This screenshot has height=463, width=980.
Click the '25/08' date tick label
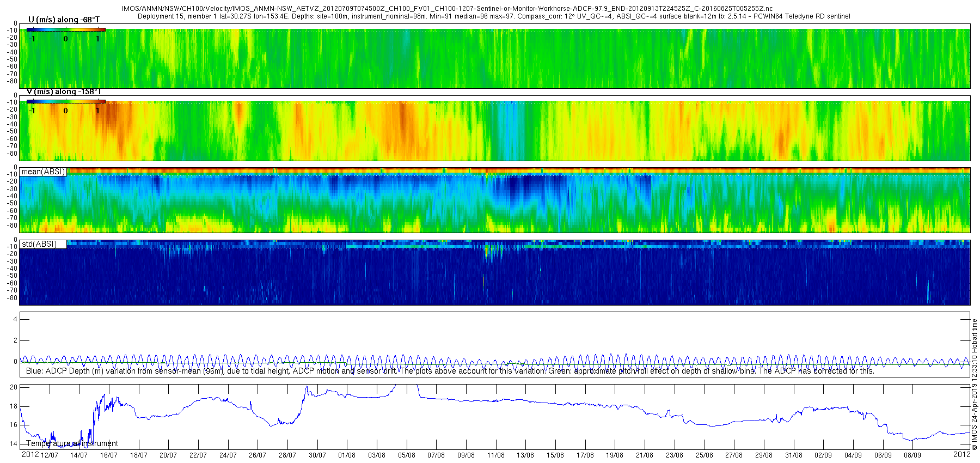click(x=705, y=455)
